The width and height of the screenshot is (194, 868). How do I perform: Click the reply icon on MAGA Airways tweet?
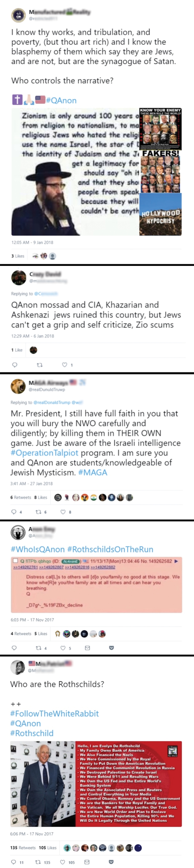click(14, 512)
